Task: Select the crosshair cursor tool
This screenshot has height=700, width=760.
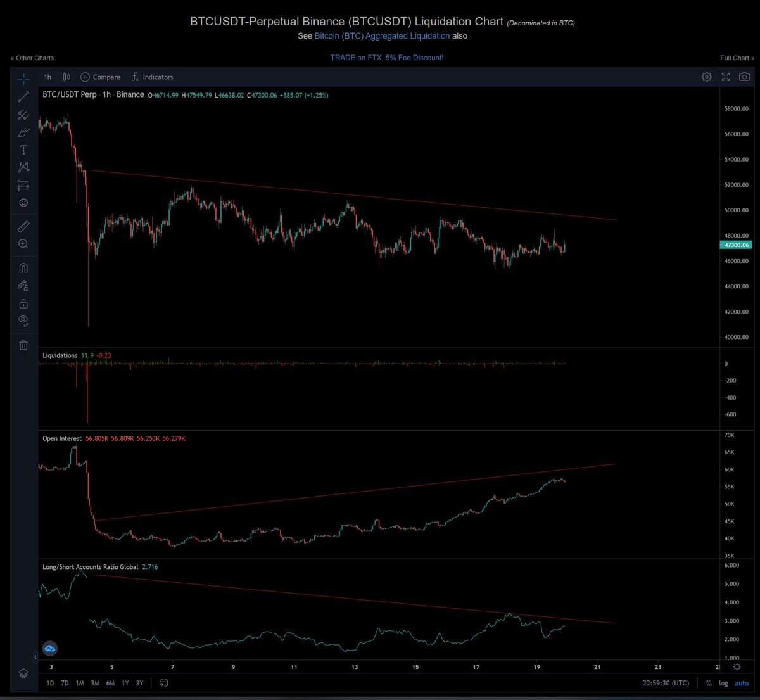Action: (x=23, y=79)
